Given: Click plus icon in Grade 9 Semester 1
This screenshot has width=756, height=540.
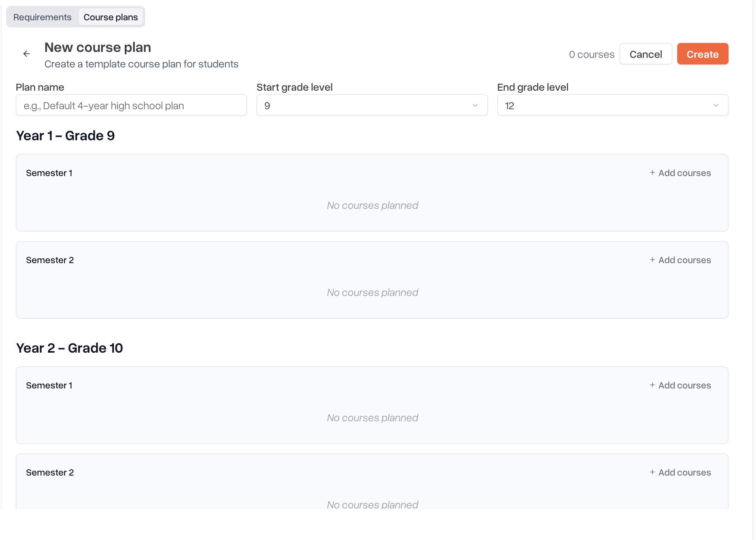Looking at the screenshot, I should pos(652,172).
